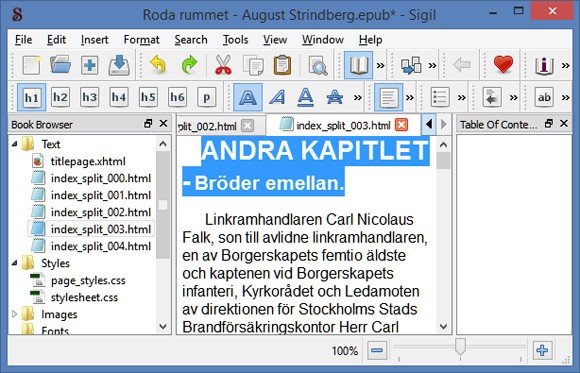Toggle left text alignment
The image size is (580, 373).
click(x=388, y=98)
